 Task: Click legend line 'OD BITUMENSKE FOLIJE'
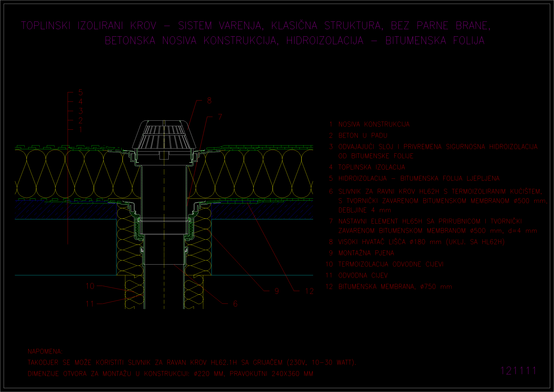376,156
